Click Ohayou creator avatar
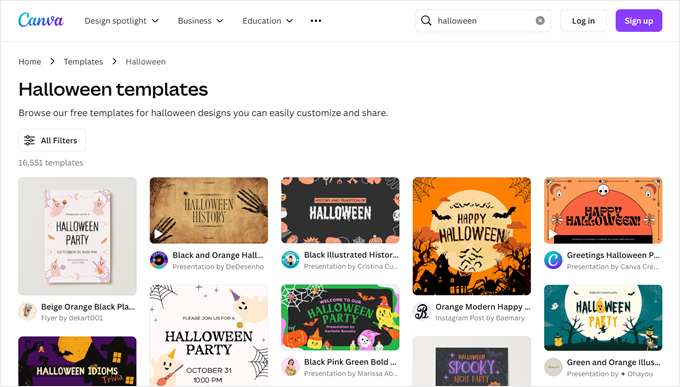This screenshot has height=387, width=680. pos(553,367)
